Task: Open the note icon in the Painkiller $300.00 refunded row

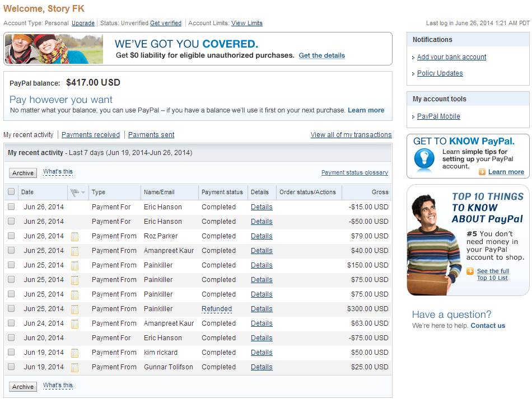Action: click(74, 309)
